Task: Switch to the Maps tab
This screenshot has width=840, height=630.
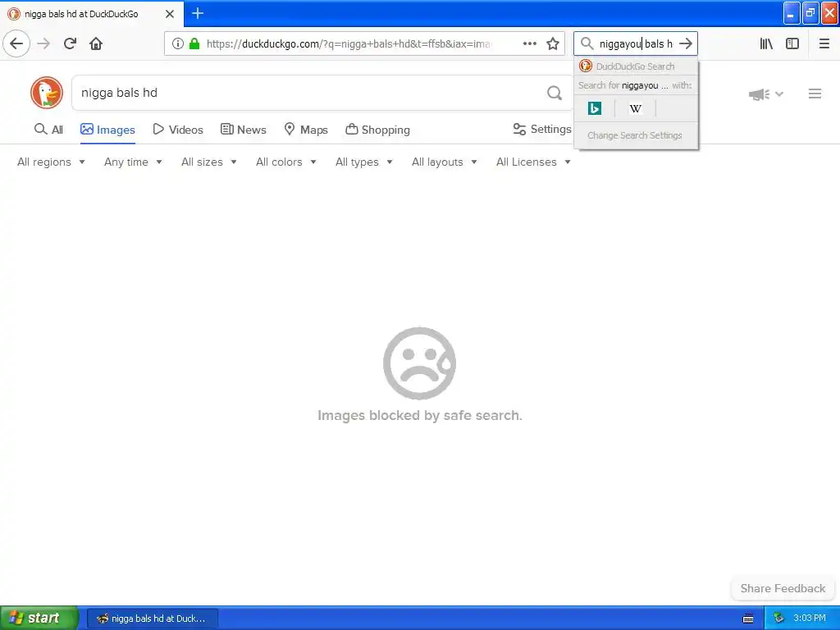Action: 306,130
